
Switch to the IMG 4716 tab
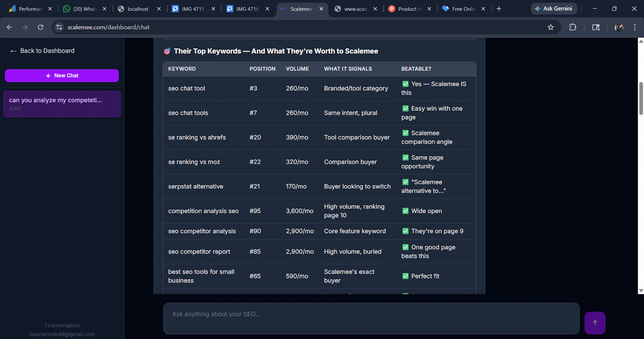(x=248, y=9)
